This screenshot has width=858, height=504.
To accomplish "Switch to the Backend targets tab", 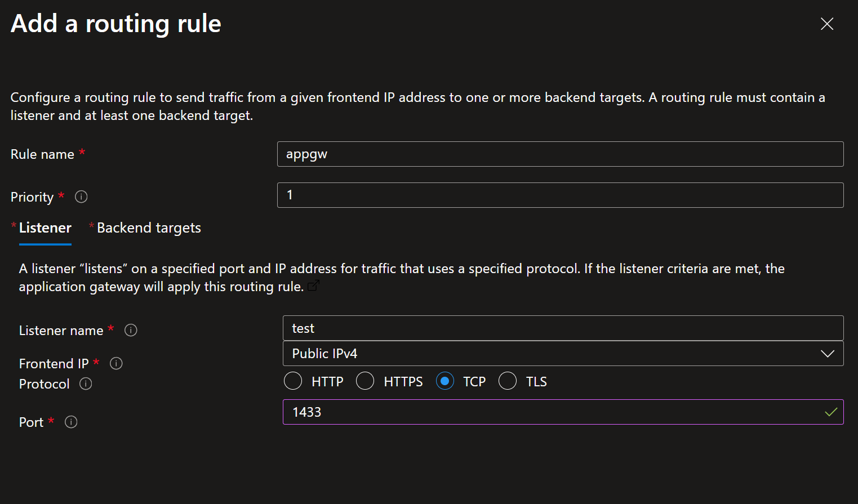I will point(148,228).
